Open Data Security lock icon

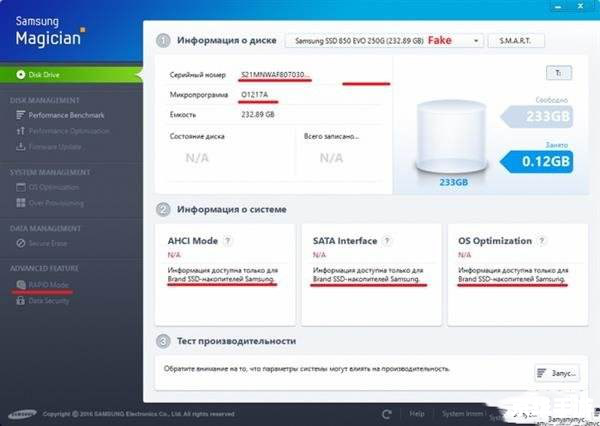[20, 299]
